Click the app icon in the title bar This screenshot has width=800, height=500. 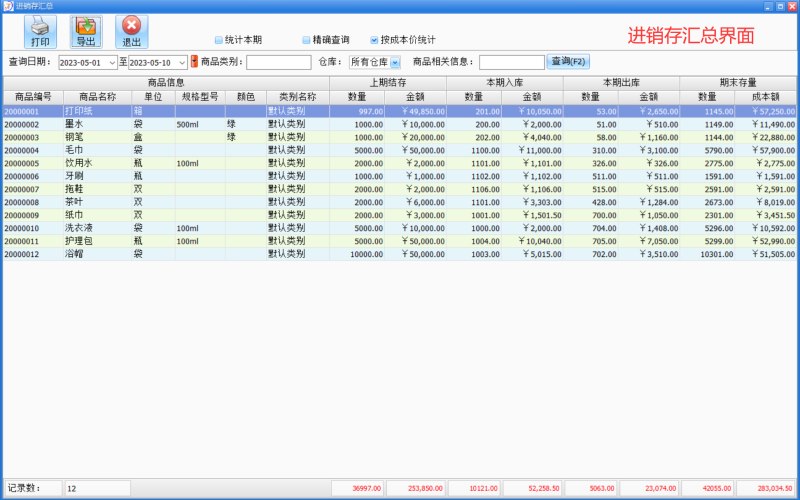9,6
